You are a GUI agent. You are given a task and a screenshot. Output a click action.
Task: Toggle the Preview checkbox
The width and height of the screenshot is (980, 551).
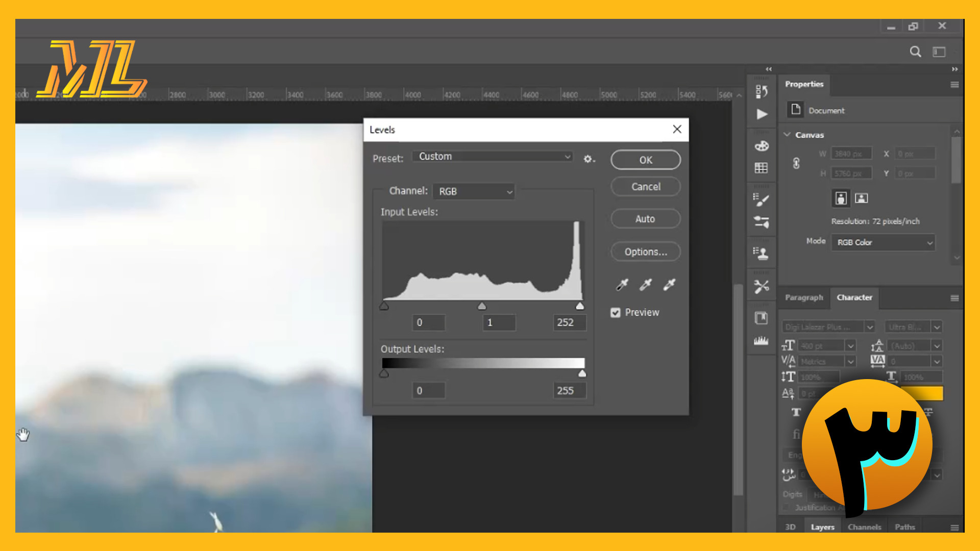(x=616, y=313)
